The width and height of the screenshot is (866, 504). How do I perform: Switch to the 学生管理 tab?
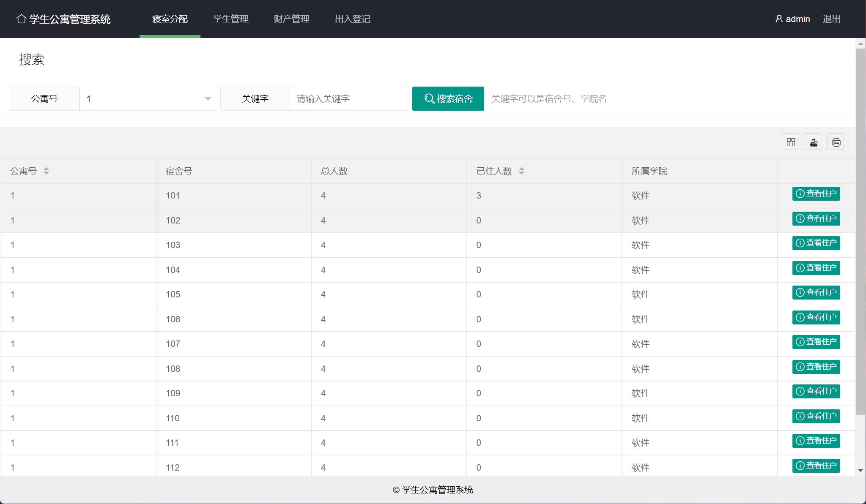click(x=231, y=19)
